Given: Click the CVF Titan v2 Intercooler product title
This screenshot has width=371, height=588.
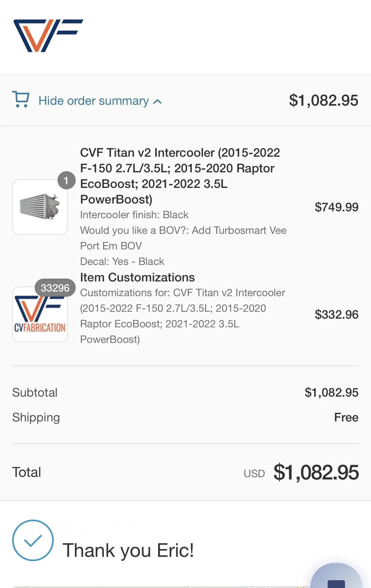Looking at the screenshot, I should [x=180, y=176].
